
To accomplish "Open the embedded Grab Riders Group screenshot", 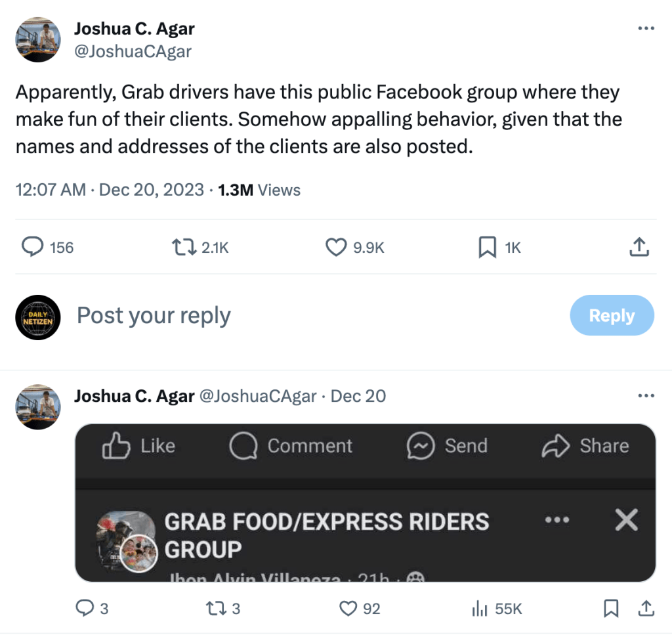I will pos(366,502).
